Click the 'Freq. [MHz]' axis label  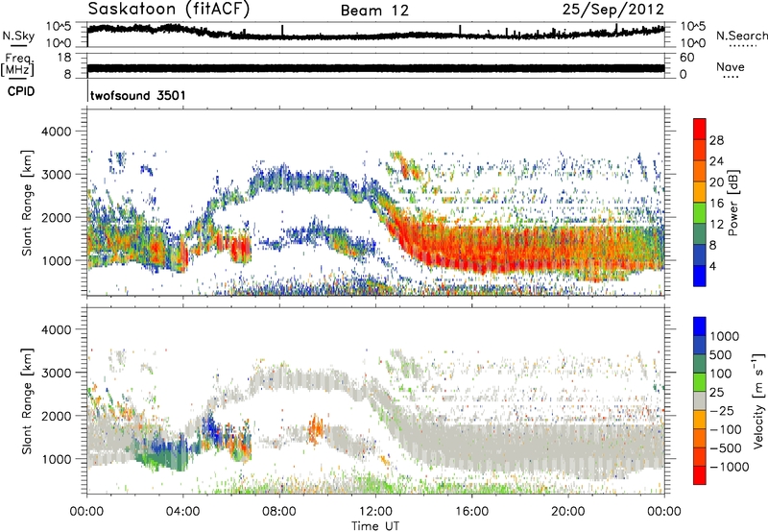pyautogui.click(x=17, y=65)
